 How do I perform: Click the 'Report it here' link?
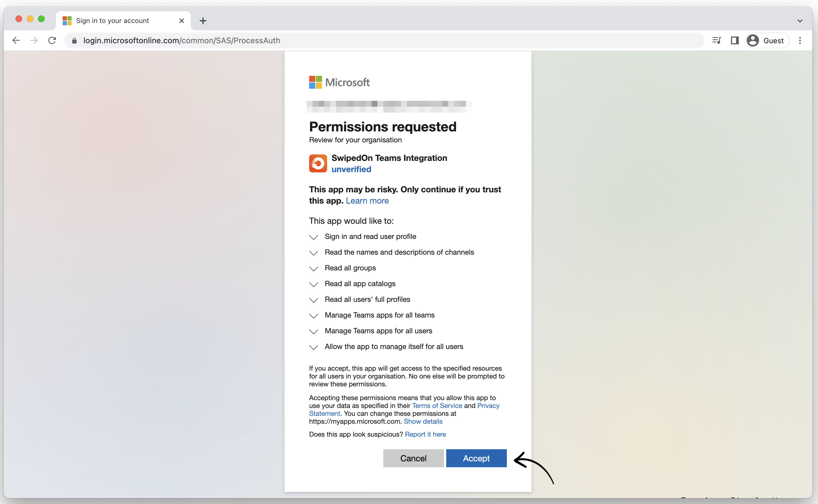click(x=425, y=434)
